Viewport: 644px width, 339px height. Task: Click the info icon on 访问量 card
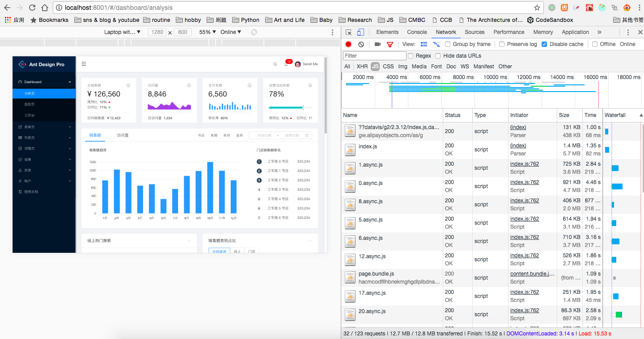click(x=189, y=85)
